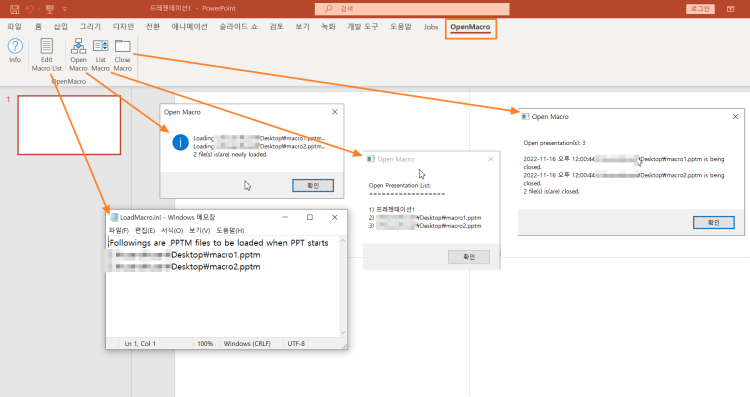Click Notepad scrollbar up arrow
Image resolution: width=750 pixels, height=397 pixels.
tap(343, 241)
